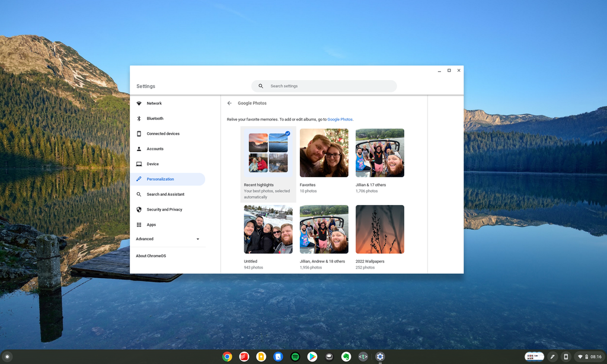
Task: Open Accounts via the person icon
Action: point(139,149)
